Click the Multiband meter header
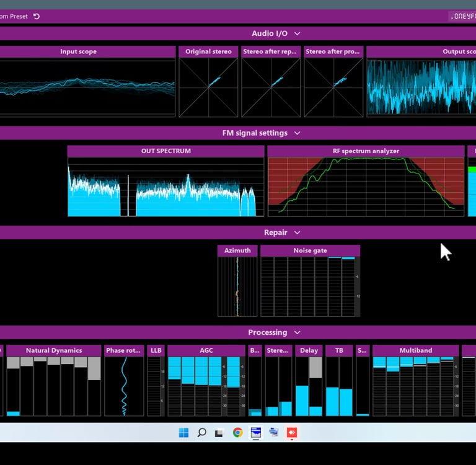Image resolution: width=476 pixels, height=465 pixels. (415, 350)
